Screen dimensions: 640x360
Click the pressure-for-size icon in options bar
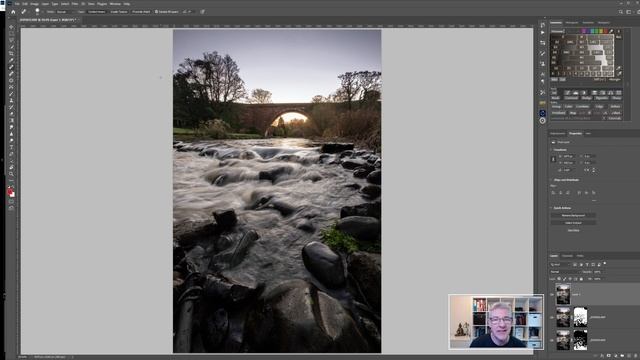[202, 12]
